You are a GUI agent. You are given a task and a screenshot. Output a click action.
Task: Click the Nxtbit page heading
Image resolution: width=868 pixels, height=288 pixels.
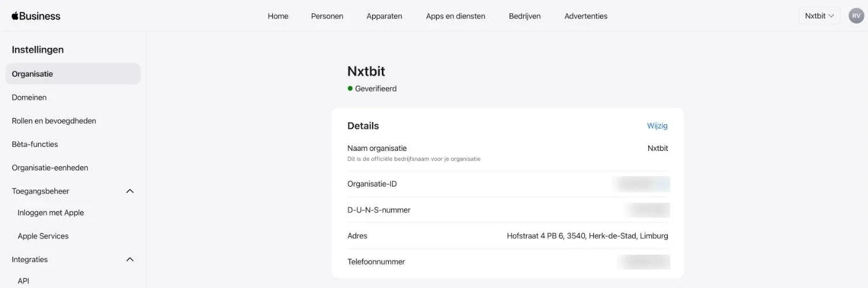point(366,71)
